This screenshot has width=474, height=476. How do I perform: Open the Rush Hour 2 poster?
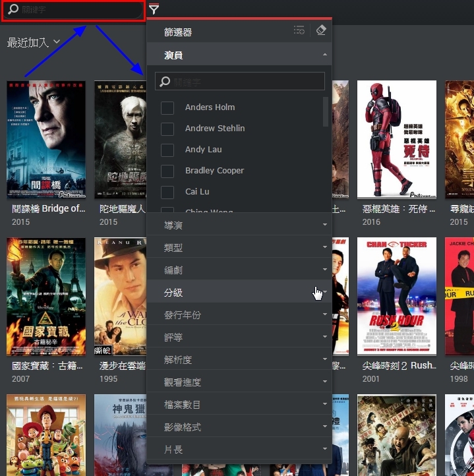[397, 296]
